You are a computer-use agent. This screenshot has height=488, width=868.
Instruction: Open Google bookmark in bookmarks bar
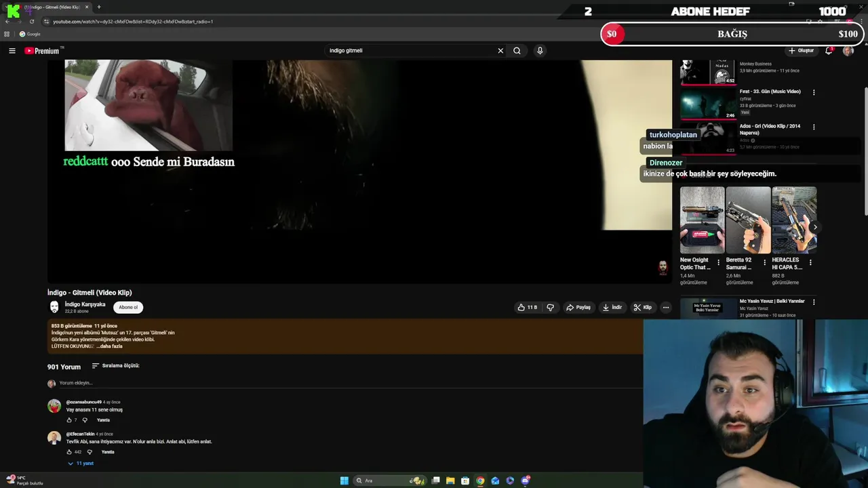(30, 34)
